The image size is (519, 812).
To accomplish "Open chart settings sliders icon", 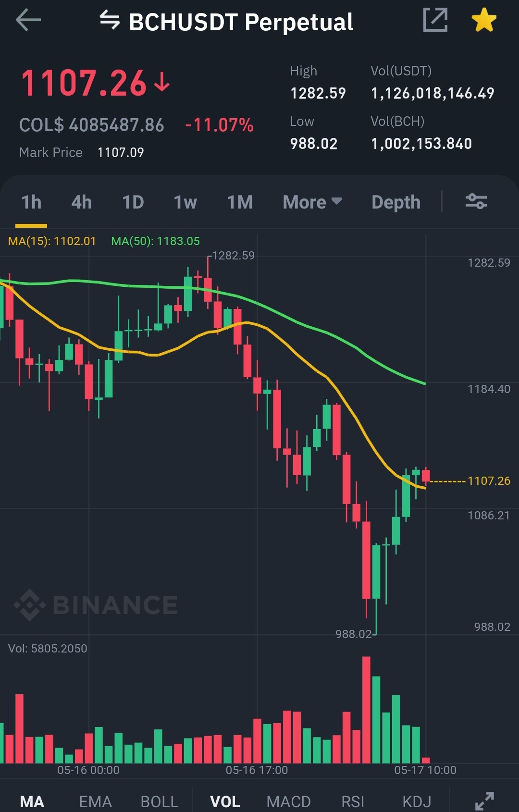I will [476, 201].
